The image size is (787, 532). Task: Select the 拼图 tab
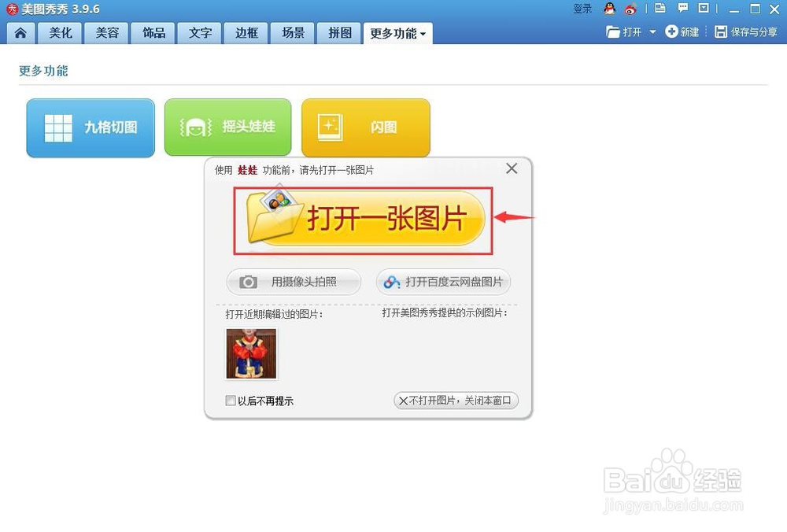tap(340, 33)
